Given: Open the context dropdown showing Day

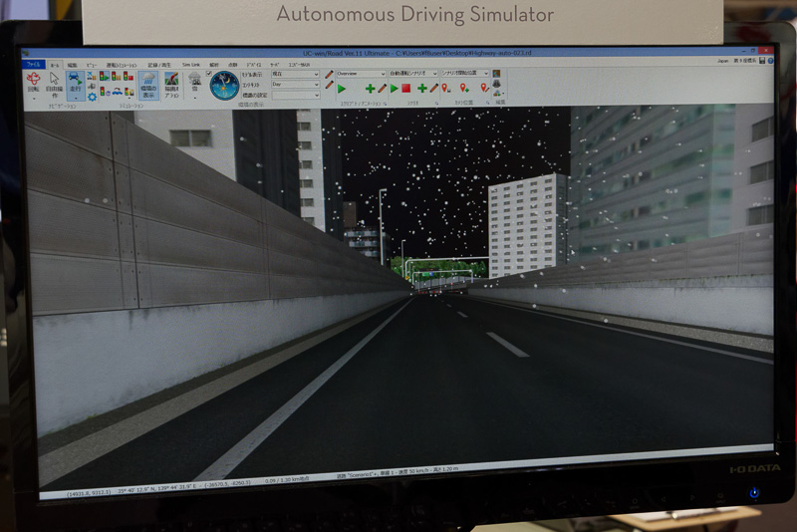Looking at the screenshot, I should (295, 85).
